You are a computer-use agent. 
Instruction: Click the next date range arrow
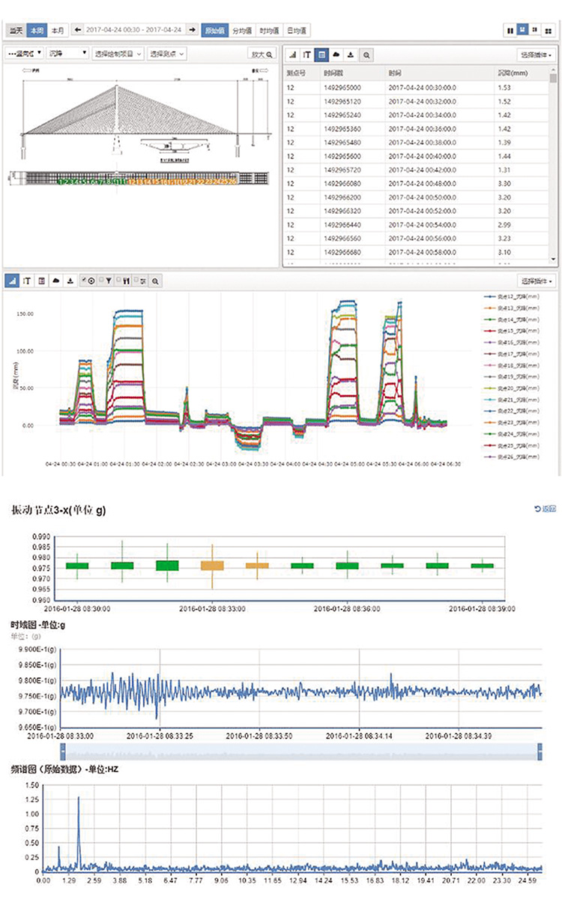click(193, 31)
